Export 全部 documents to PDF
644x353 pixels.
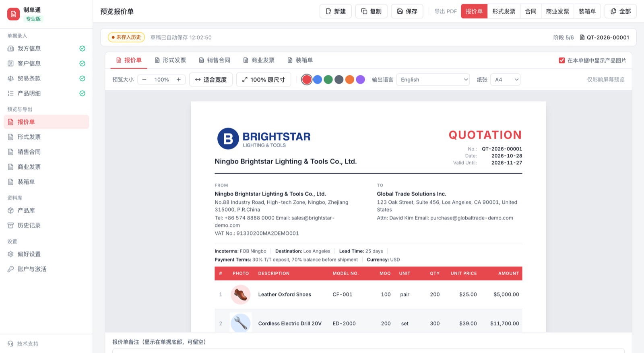point(621,11)
